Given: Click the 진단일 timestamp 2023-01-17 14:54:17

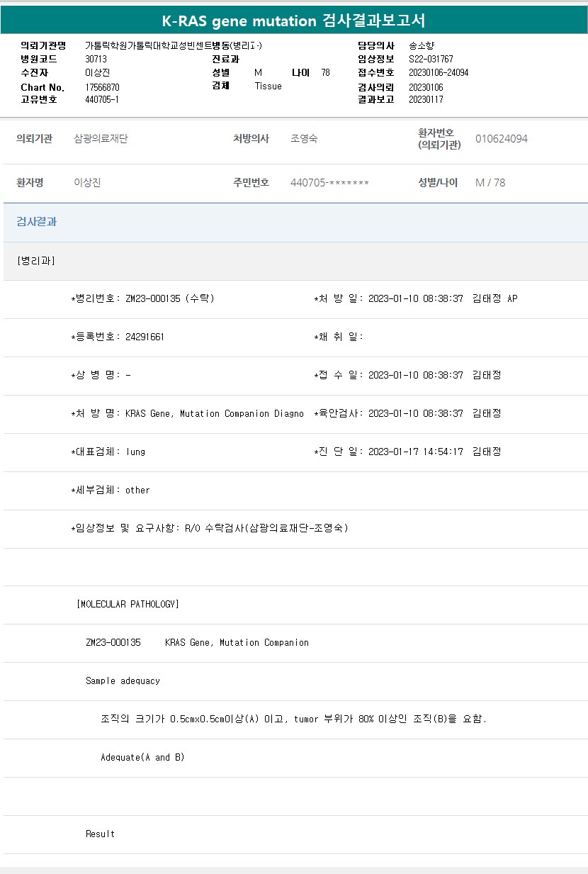Looking at the screenshot, I should 416,452.
